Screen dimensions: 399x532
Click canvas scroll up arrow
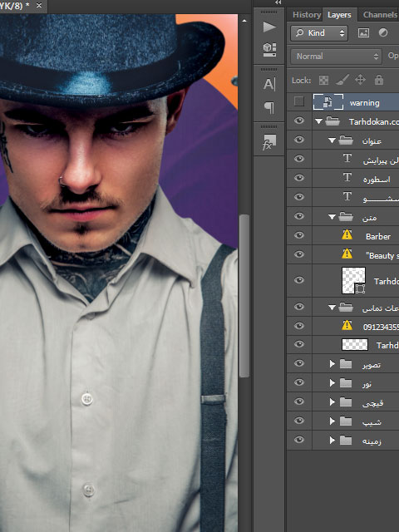pos(244,21)
